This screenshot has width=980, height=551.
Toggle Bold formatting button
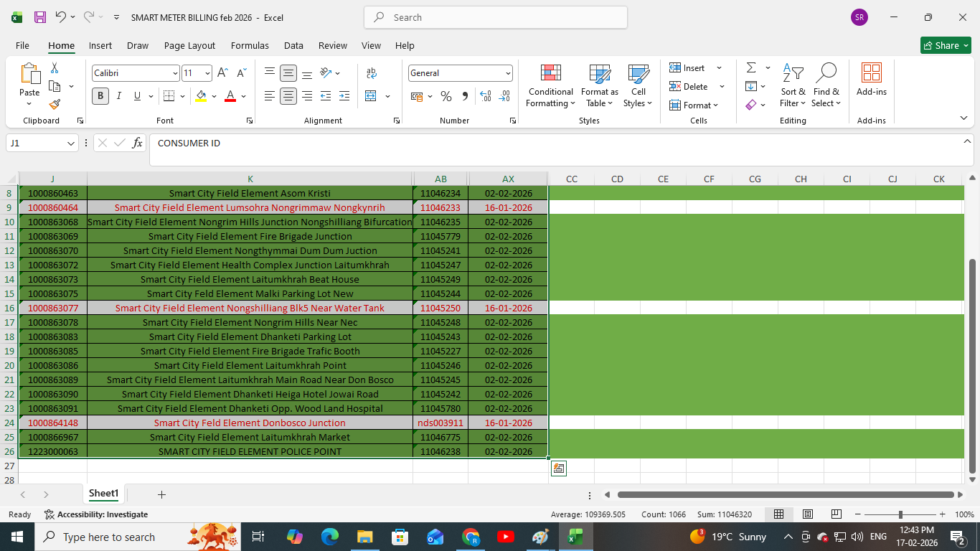pos(100,96)
